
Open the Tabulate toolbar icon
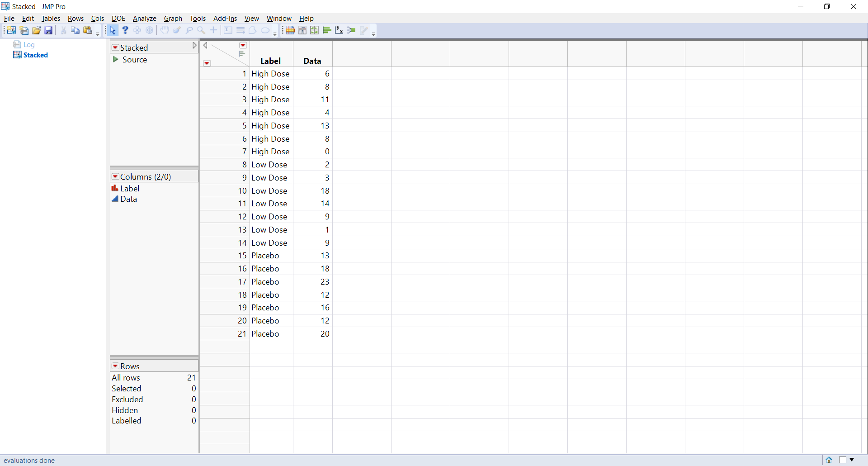tap(302, 30)
